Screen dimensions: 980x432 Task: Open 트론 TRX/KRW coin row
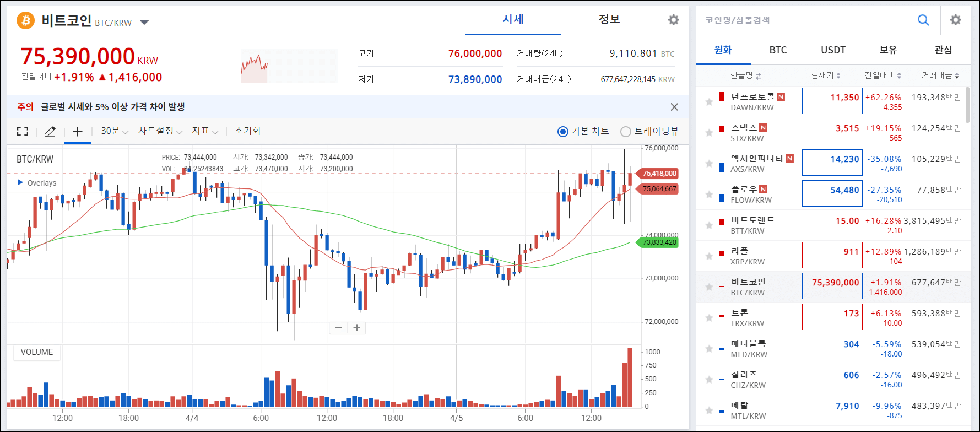pyautogui.click(x=831, y=318)
